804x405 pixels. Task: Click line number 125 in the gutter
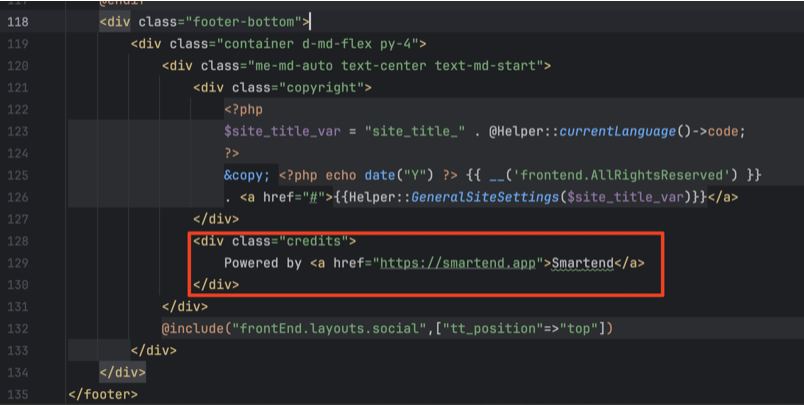click(x=18, y=175)
